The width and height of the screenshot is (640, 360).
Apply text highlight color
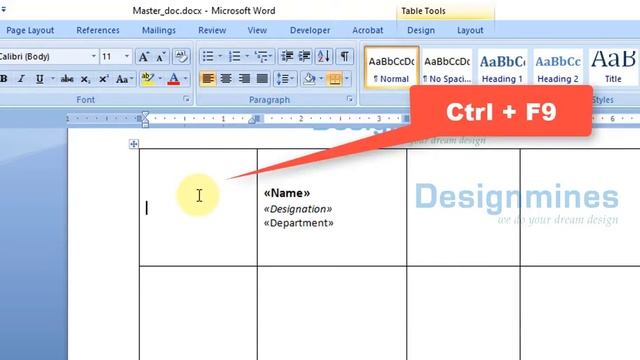point(147,78)
